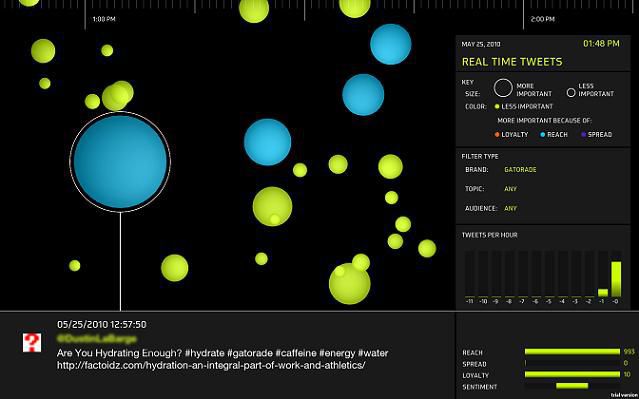The image size is (639, 399).
Task: Click the red question-mark avatar image
Action: 32,342
